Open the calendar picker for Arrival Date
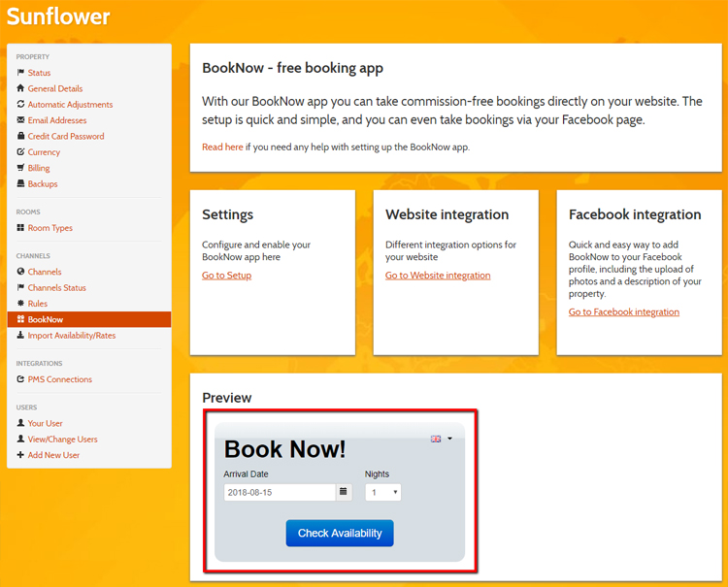Viewport: 728px width, 587px height. 343,492
